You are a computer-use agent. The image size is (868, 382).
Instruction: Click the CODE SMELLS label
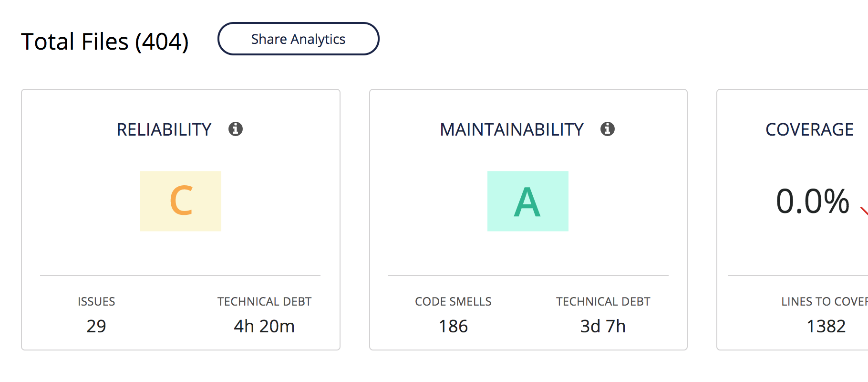coord(453,302)
